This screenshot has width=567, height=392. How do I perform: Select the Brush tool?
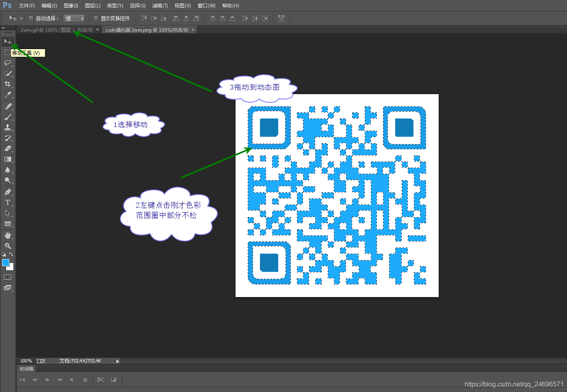pyautogui.click(x=8, y=117)
